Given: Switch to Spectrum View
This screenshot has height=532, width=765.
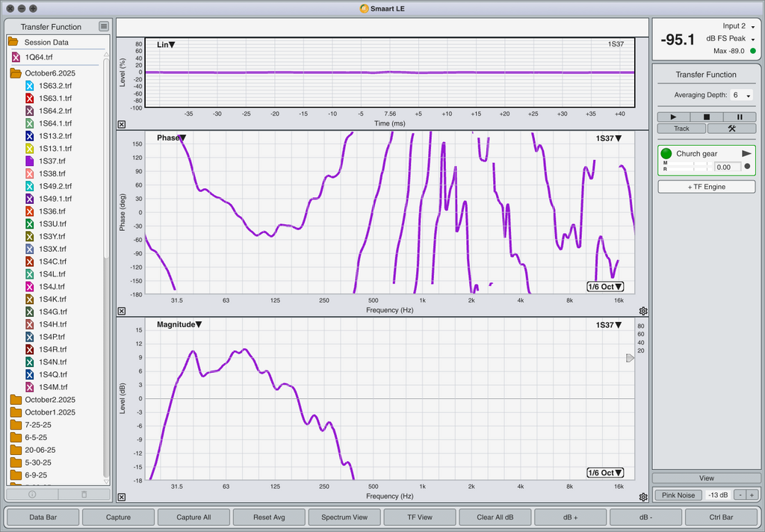Looking at the screenshot, I should [344, 517].
